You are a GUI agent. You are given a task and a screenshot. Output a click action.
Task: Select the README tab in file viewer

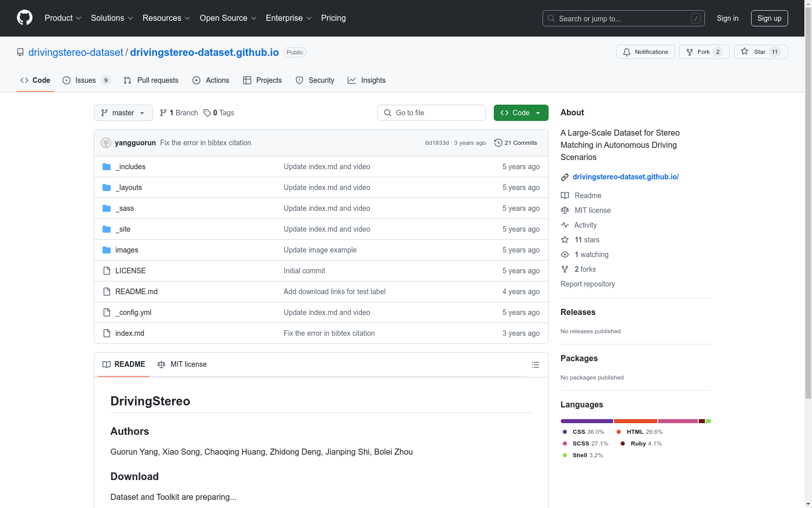(x=124, y=364)
